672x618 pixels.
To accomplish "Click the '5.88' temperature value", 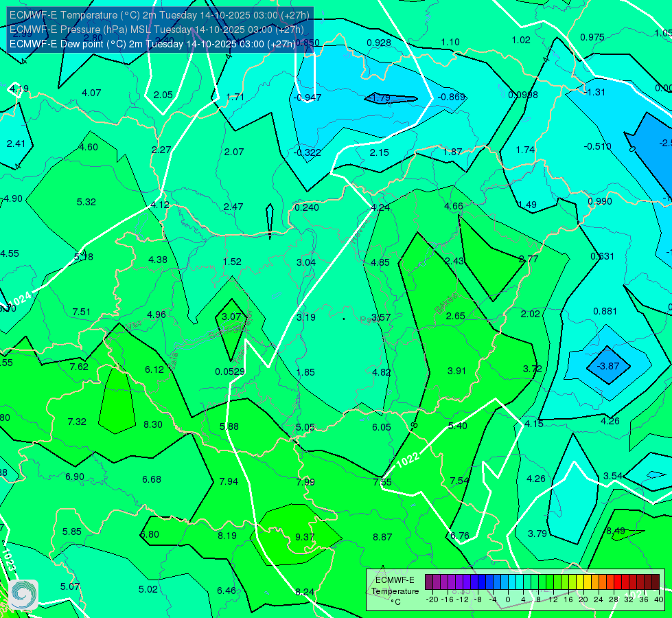I will tap(229, 426).
